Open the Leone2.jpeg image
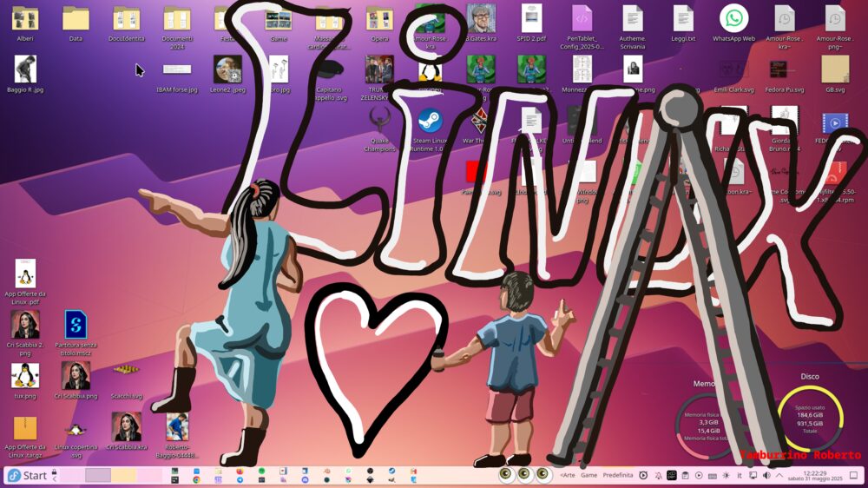 click(227, 74)
